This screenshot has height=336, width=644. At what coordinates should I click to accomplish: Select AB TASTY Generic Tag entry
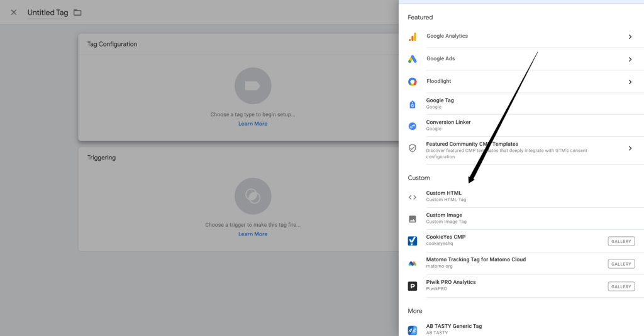point(453,327)
